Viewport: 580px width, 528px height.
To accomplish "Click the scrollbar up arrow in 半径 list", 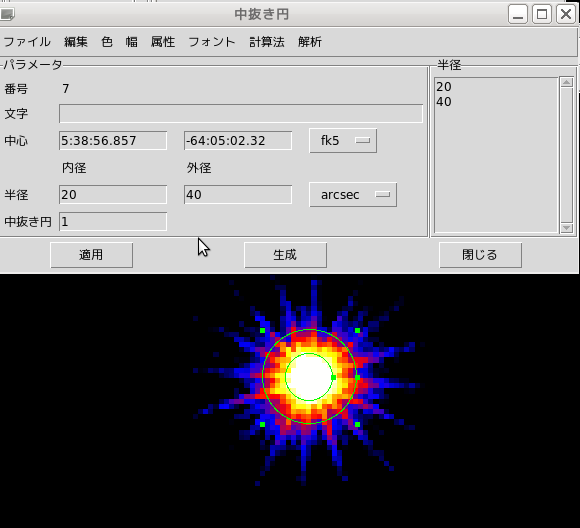I will click(566, 82).
